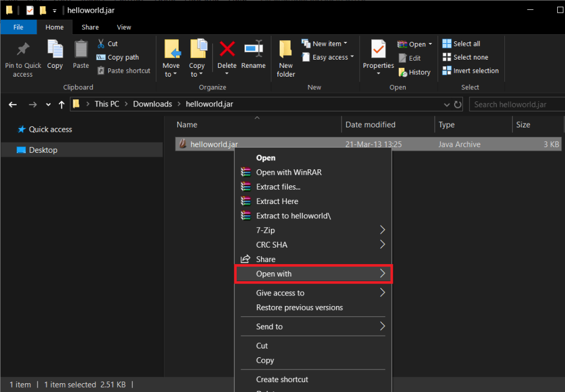Open the File ribbon tab

(x=18, y=28)
